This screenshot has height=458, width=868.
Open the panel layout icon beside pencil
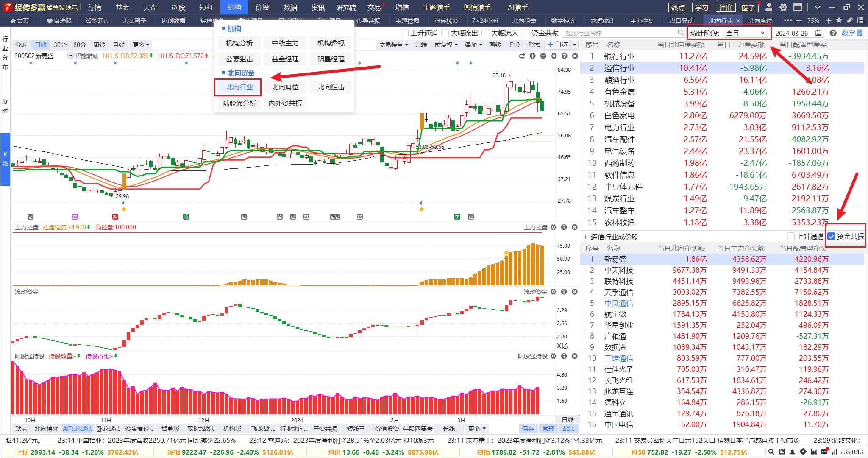(x=860, y=20)
